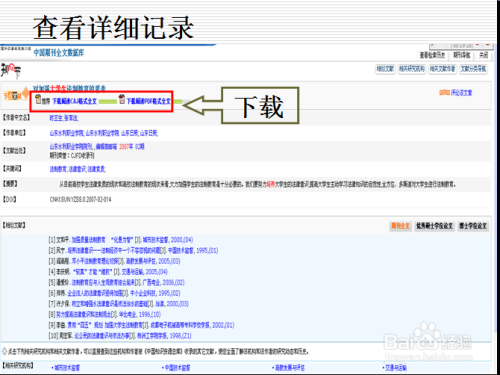Switch to the 博士学位论文 tab
Viewport: 500px width, 375px height.
point(473,226)
